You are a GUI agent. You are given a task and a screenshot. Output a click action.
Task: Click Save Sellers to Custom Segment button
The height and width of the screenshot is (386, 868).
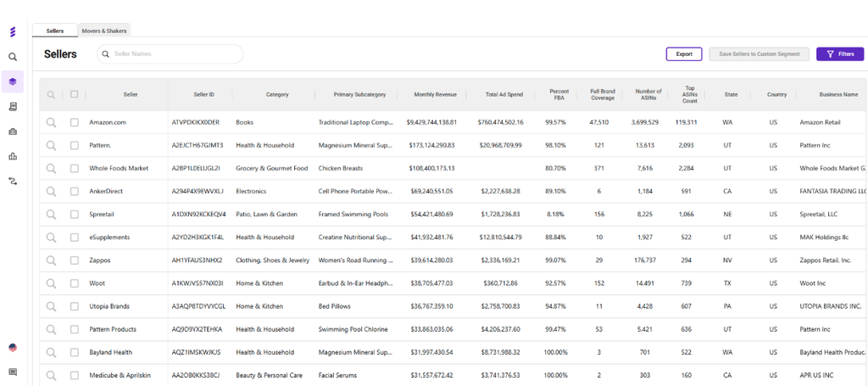759,54
